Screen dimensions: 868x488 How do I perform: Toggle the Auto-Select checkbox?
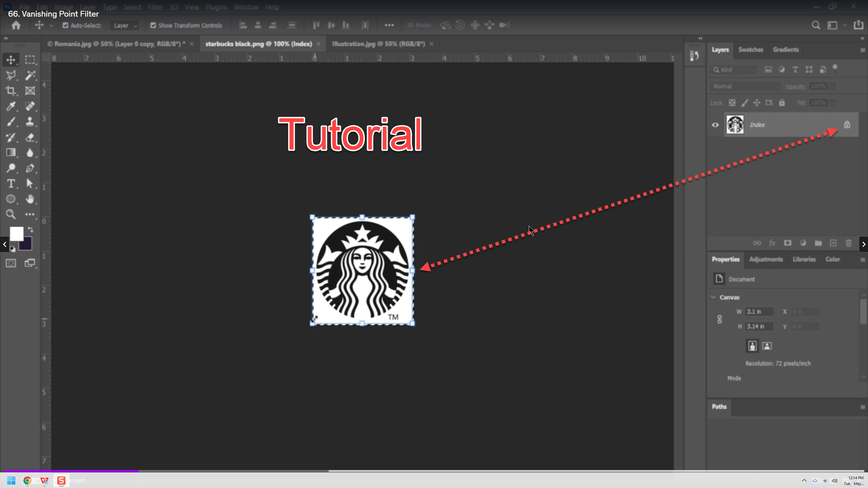coord(65,25)
